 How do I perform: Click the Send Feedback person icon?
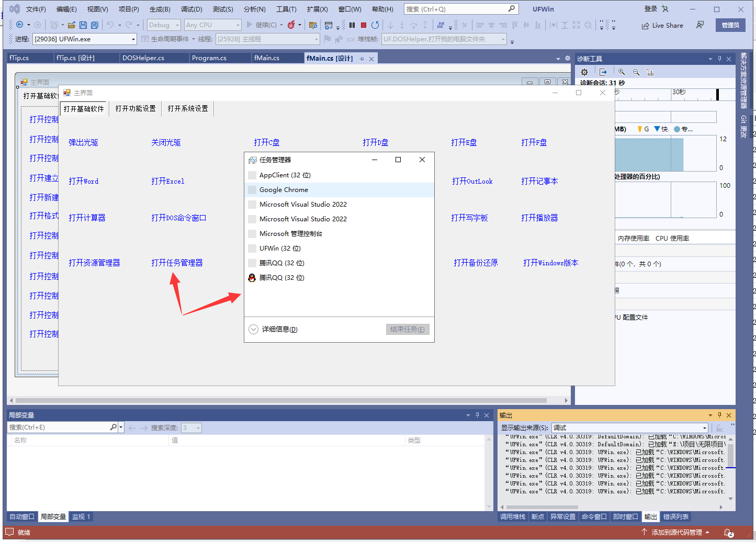700,25
